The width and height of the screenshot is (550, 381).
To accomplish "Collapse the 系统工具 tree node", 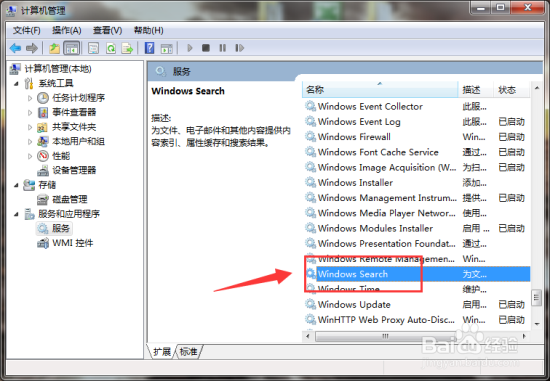I will click(16, 83).
